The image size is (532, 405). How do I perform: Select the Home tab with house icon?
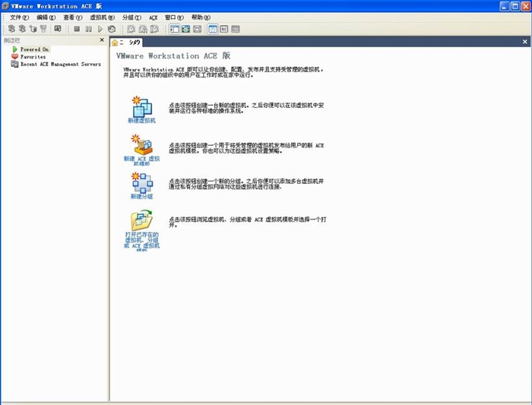126,43
